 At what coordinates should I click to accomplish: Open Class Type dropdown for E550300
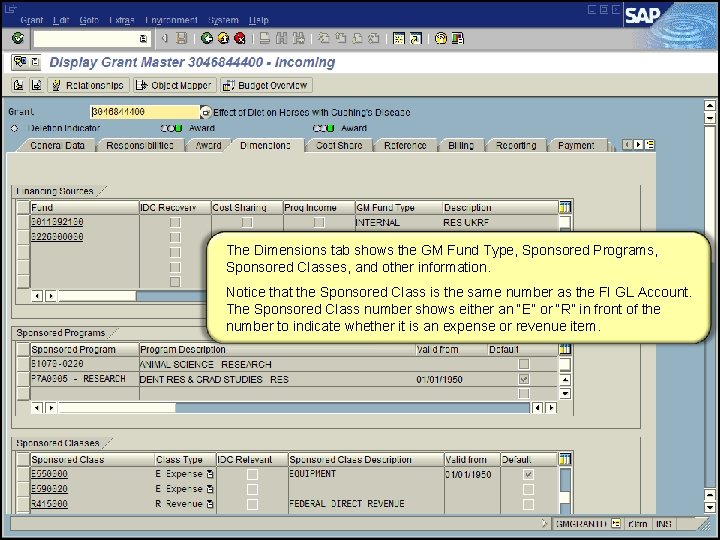[x=210, y=474]
